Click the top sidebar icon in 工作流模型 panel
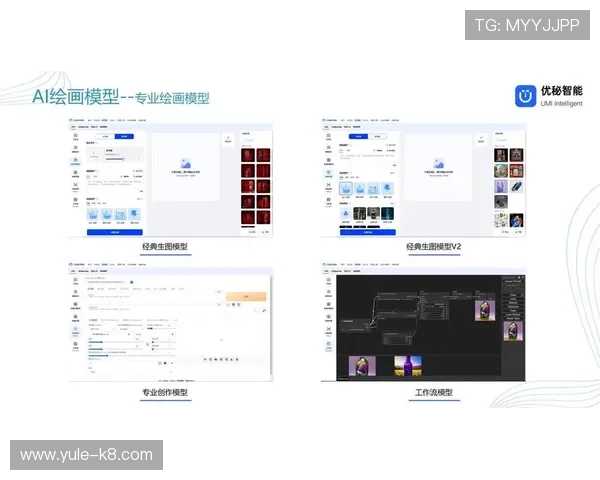Screen dimensions: 600x480 click(x=329, y=283)
